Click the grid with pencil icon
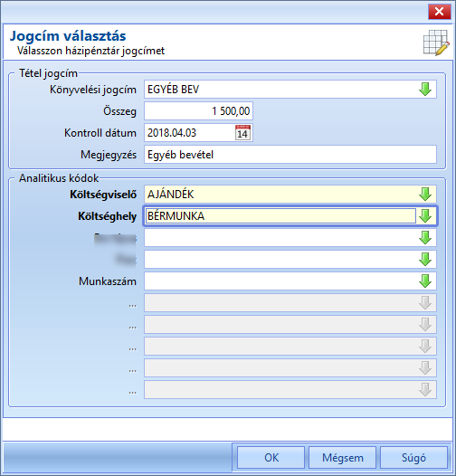 (x=436, y=43)
